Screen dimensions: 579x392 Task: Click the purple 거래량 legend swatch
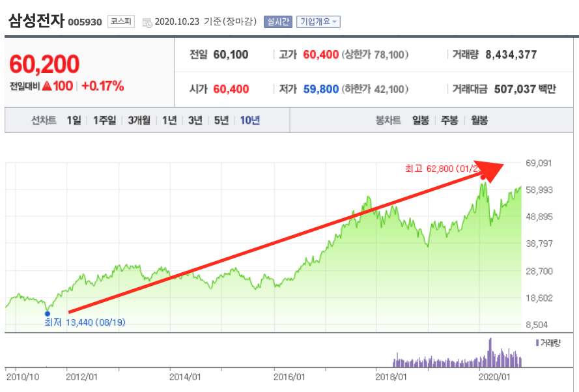[537, 343]
